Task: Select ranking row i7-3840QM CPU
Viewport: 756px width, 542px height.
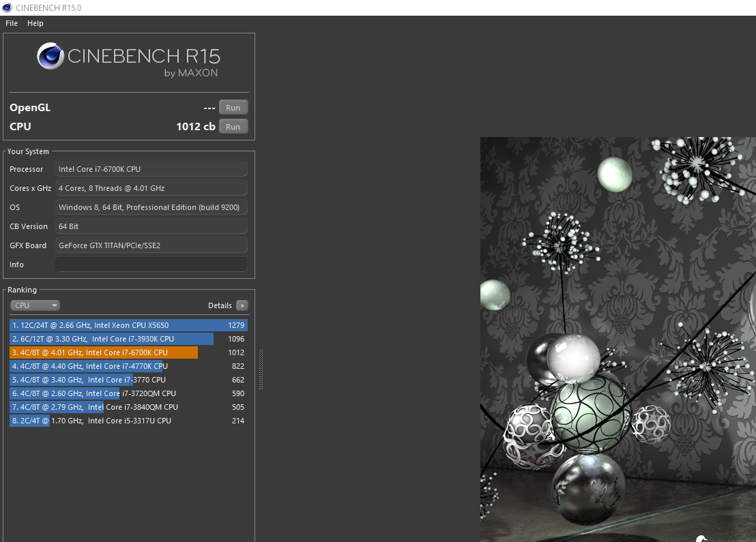Action: point(128,407)
